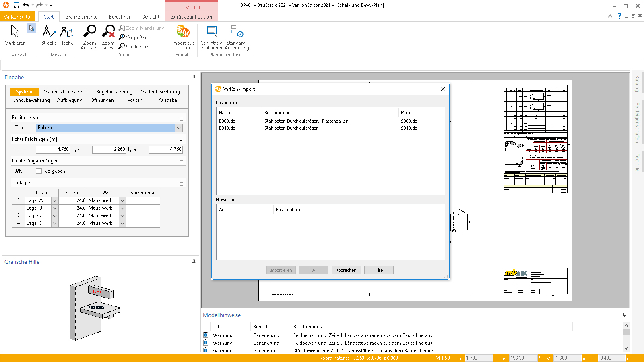This screenshot has height=362, width=644.
Task: Click Vergrößern zoom-in option
Action: point(134,37)
